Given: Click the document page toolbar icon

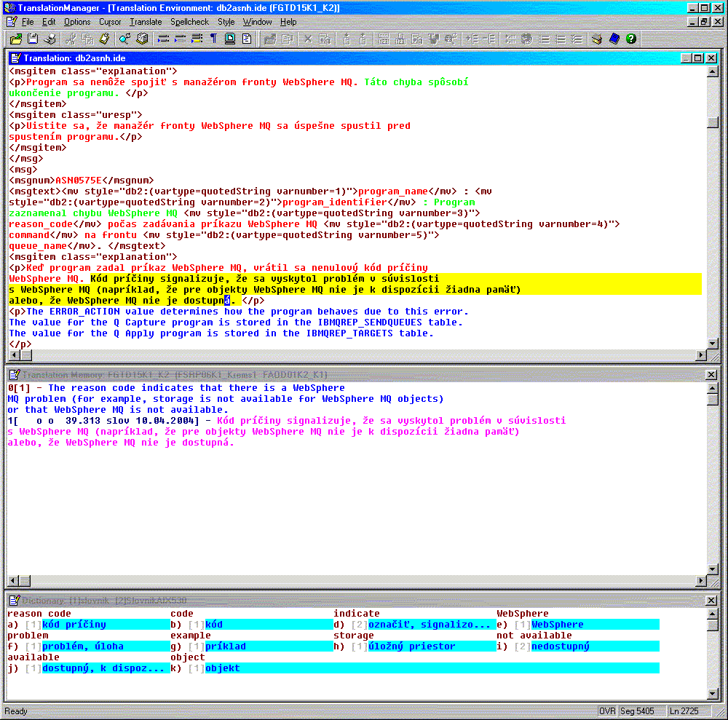Looking at the screenshot, I should tap(247, 39).
